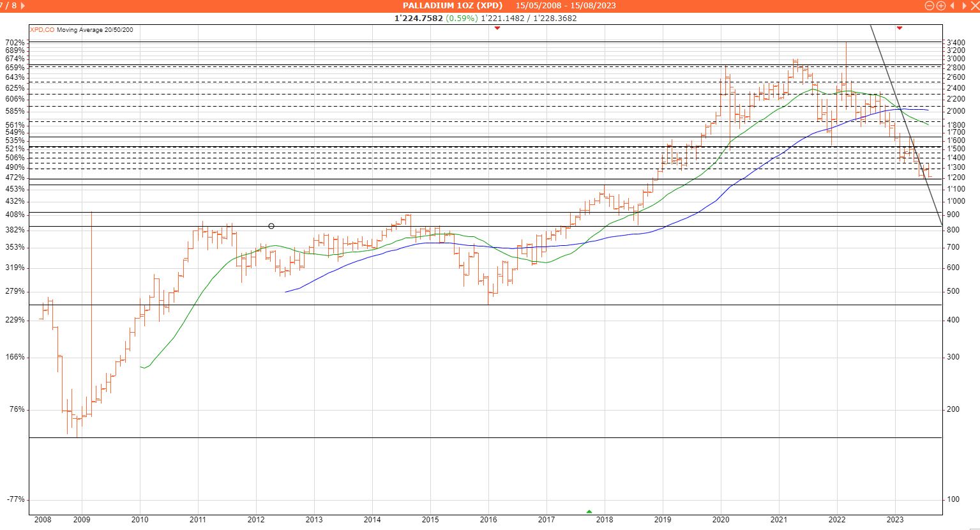Click the 3'400 price axis label
This screenshot has height=530, width=980.
[x=955, y=43]
